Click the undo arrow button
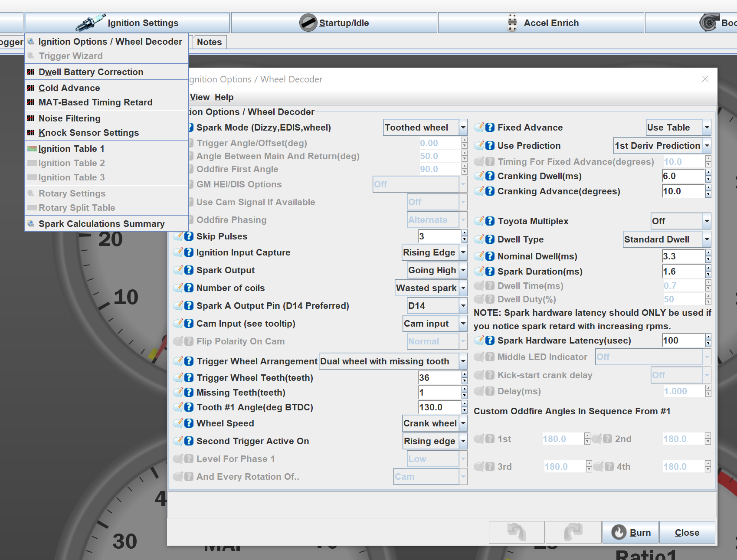This screenshot has height=560, width=737. 516,532
